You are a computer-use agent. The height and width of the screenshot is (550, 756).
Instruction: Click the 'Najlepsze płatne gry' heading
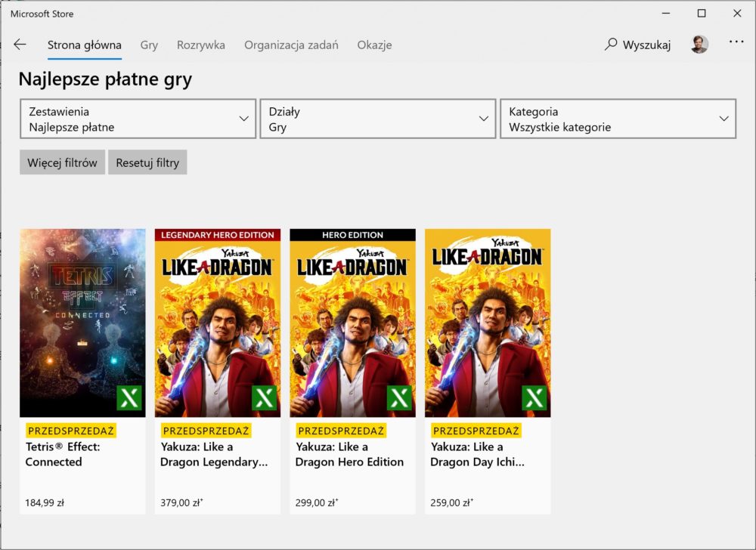pos(105,79)
